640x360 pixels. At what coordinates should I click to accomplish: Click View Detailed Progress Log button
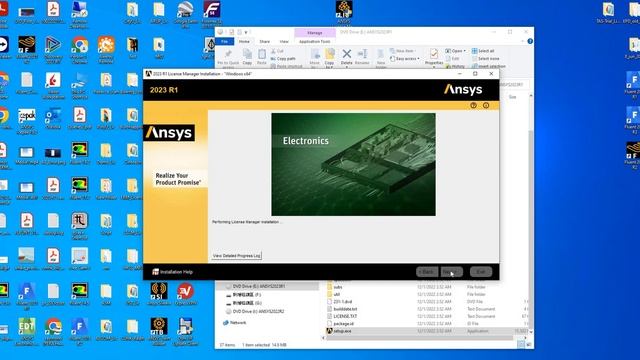[x=236, y=256]
